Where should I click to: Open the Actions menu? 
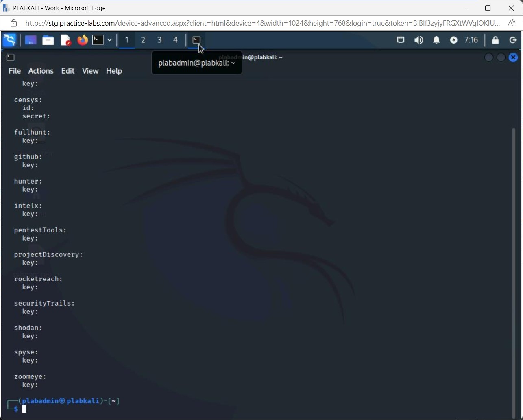point(41,71)
